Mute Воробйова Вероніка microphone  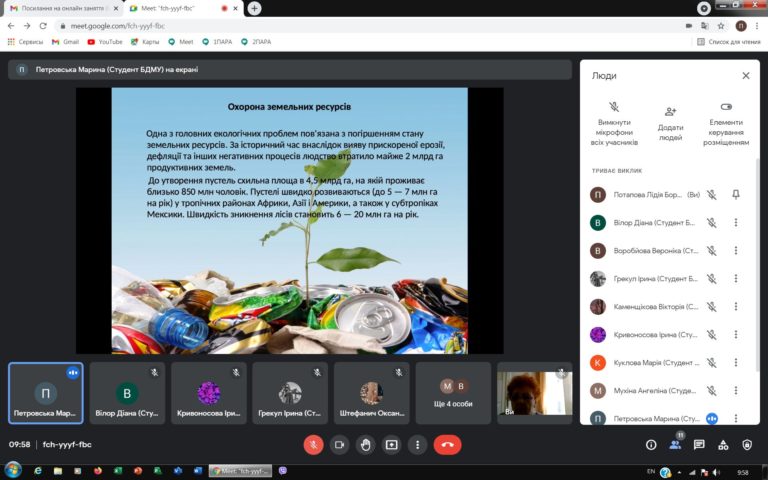(x=712, y=250)
